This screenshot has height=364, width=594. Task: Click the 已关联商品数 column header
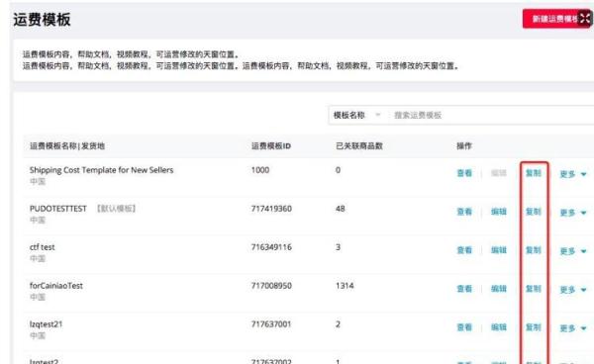(359, 146)
